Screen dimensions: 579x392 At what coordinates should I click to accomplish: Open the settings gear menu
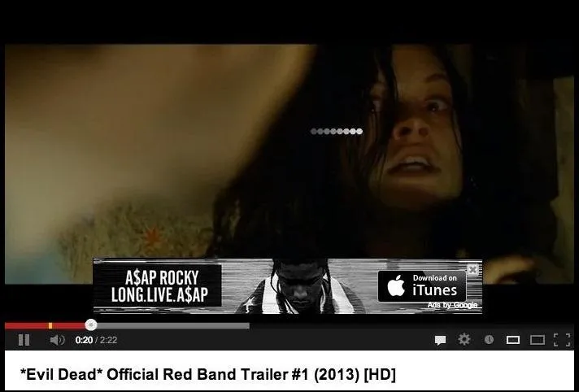tap(464, 339)
